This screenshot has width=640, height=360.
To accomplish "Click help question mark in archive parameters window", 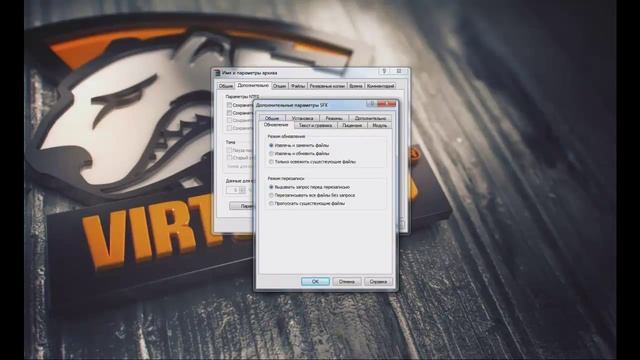I will (384, 71).
